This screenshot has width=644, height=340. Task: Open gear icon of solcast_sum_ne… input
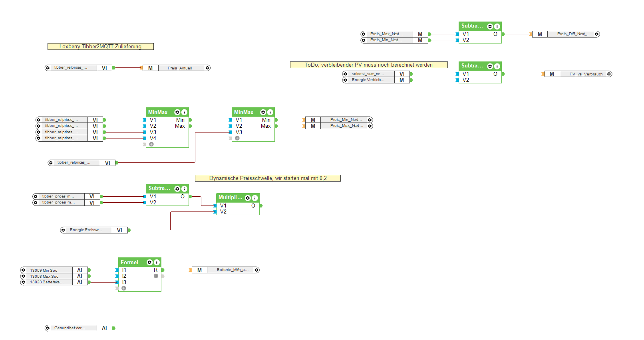click(345, 74)
